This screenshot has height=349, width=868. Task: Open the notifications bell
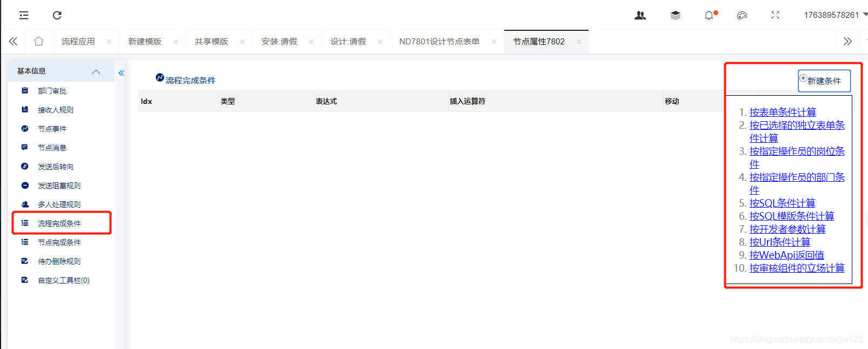click(x=709, y=15)
